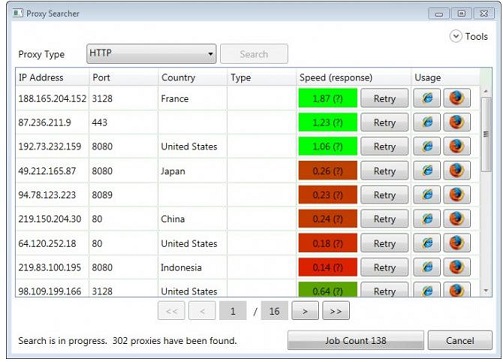Open Firefox for proxy 188.165.204.152
Image resolution: width=503 pixels, height=362 pixels.
tap(457, 98)
